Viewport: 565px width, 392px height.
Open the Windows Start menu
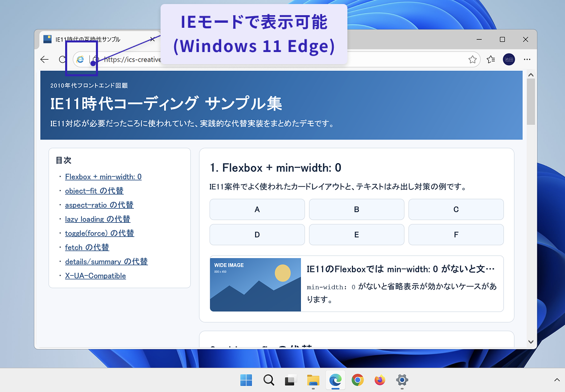(x=246, y=380)
